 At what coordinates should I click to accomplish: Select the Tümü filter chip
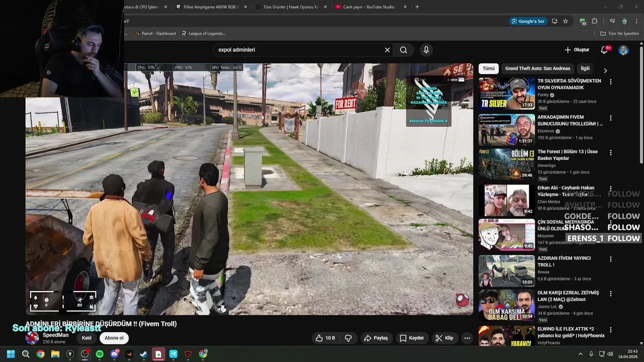[x=489, y=68]
